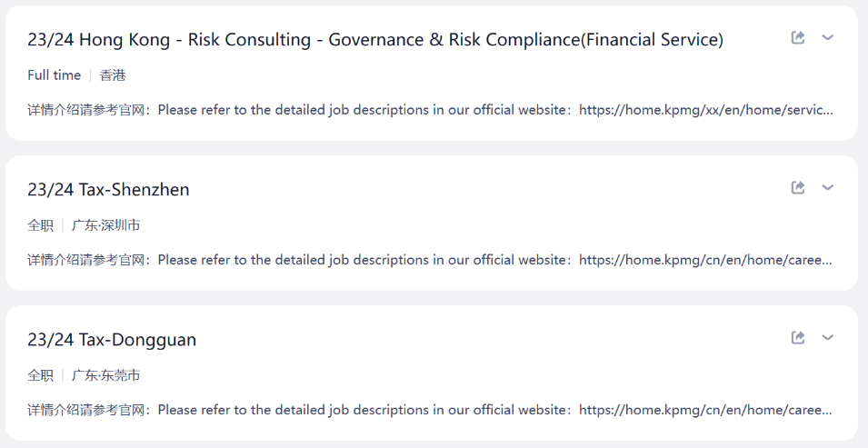Image resolution: width=868 pixels, height=448 pixels.
Task: Share the Tax-Dongguan job posting
Action: (798, 338)
